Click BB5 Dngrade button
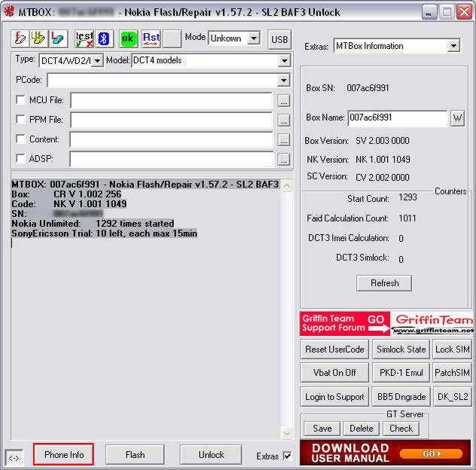Screen dimensions: 476x470 click(x=401, y=397)
